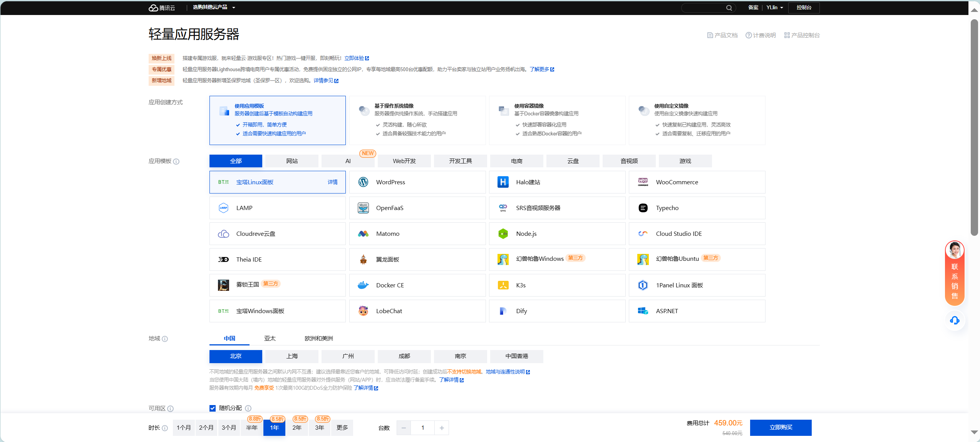Switch to 亚太 region tab
The image size is (980, 442).
pos(270,339)
